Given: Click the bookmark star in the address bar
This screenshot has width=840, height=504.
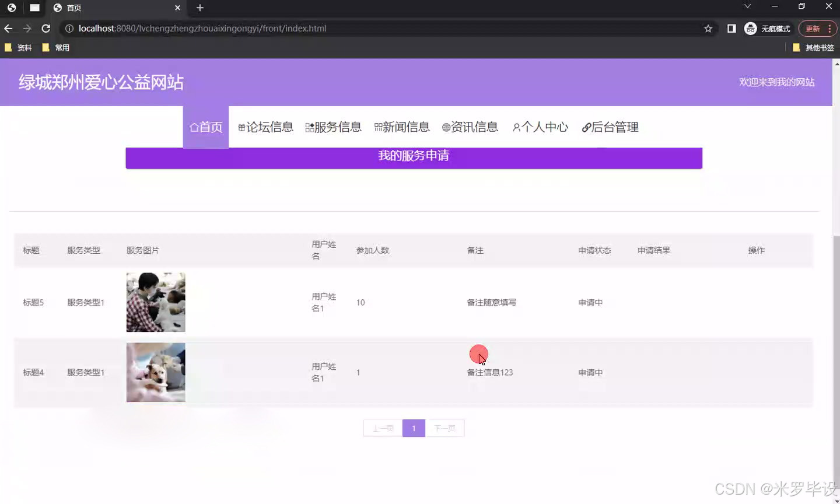Looking at the screenshot, I should 708,28.
